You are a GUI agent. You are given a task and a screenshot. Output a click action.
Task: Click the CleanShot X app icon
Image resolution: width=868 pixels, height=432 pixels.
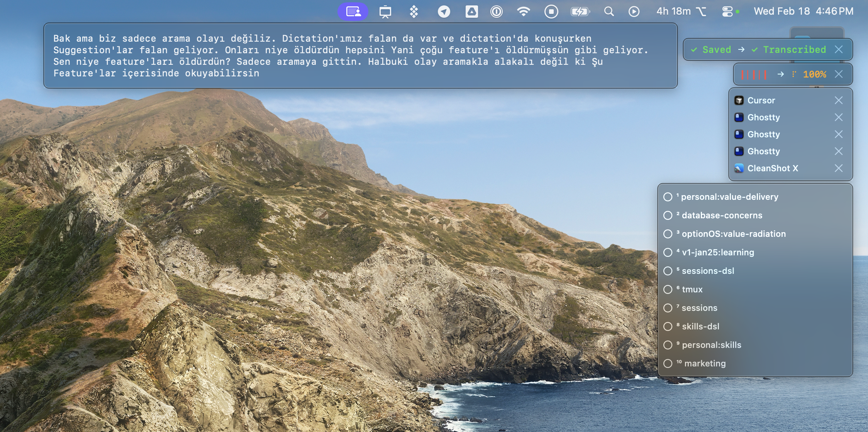[x=739, y=168]
